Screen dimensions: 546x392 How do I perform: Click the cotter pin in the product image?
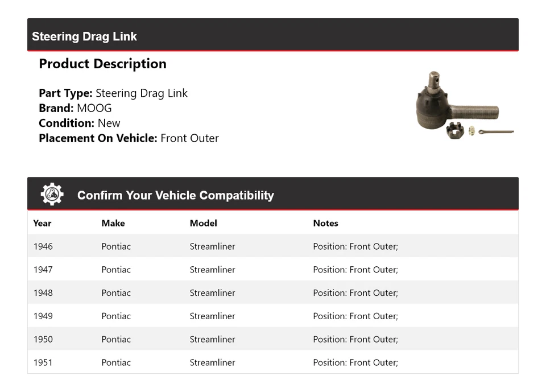point(495,132)
